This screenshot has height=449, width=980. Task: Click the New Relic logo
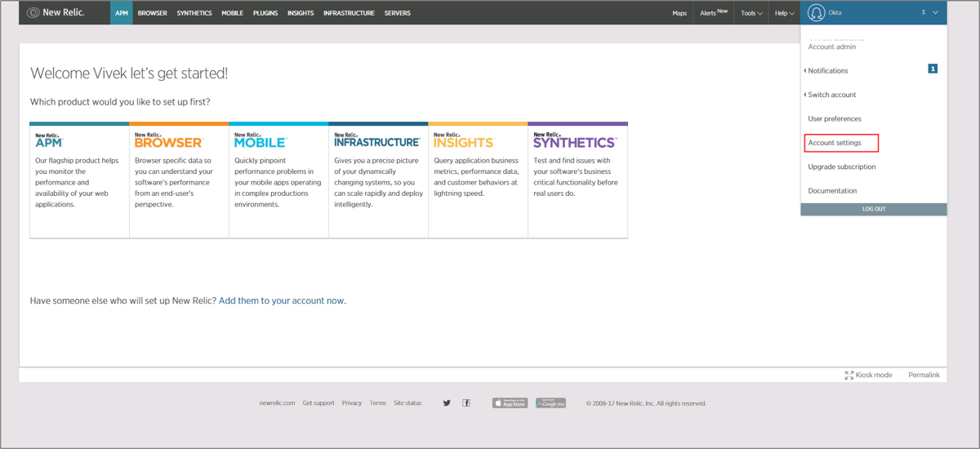(56, 13)
